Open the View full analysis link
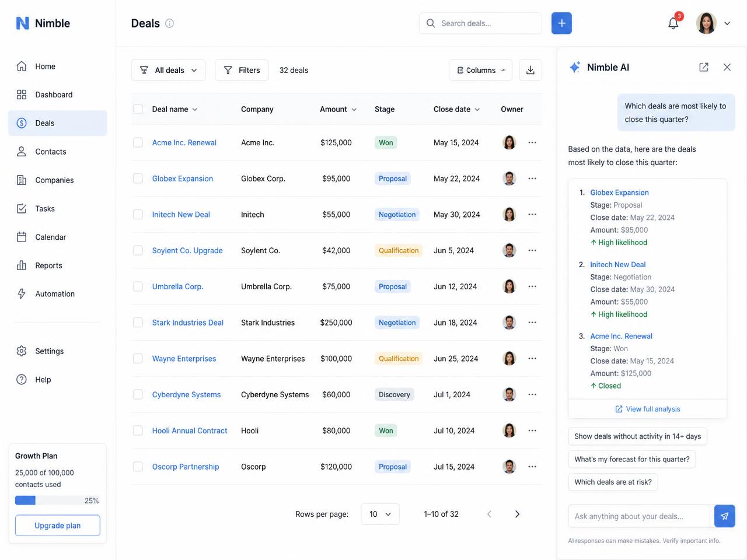 tap(648, 409)
